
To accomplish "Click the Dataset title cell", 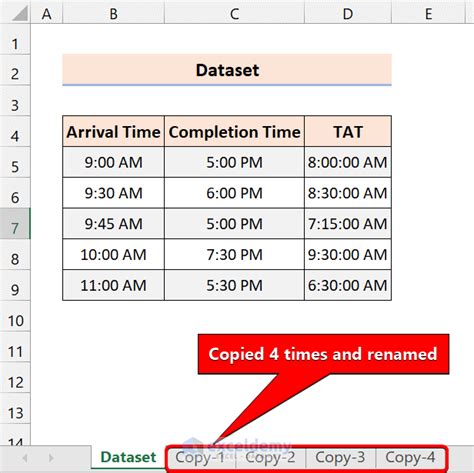I will [x=227, y=70].
